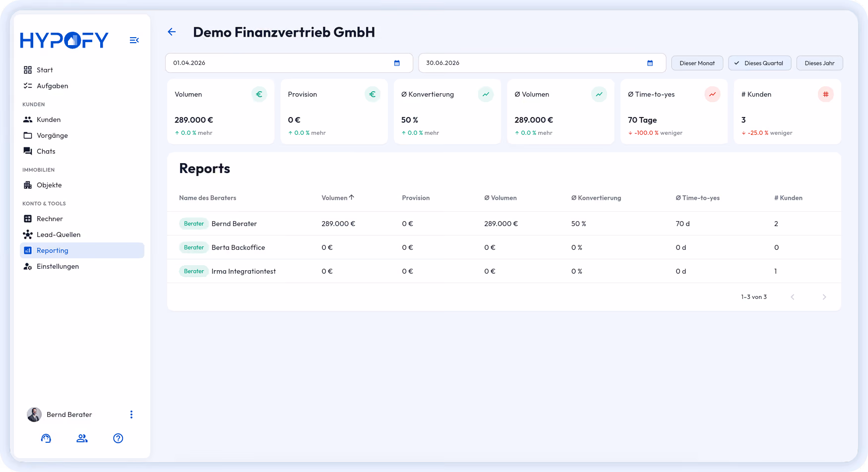
Task: Open the help question mark icon
Action: [x=118, y=438]
